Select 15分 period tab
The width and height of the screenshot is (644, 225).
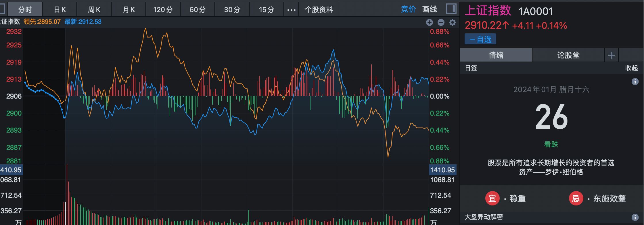tap(267, 9)
